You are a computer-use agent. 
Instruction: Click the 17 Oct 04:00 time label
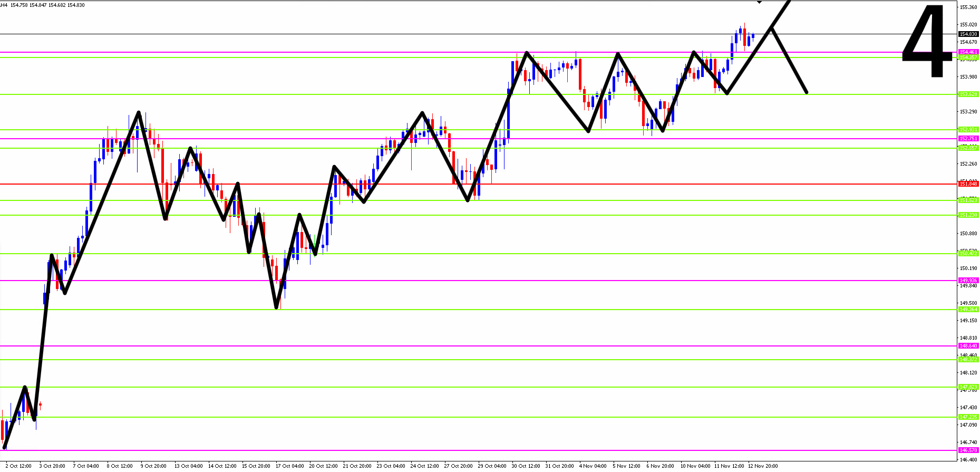[x=289, y=466]
